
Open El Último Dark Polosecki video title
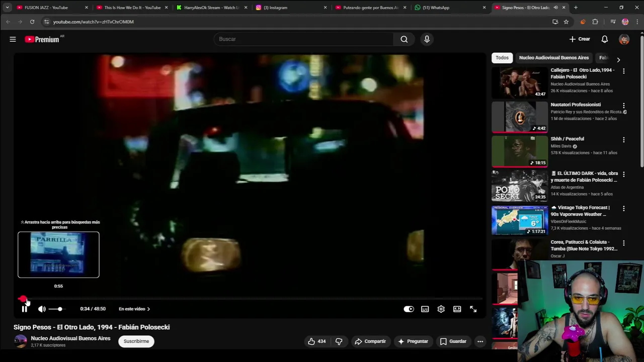tap(585, 176)
